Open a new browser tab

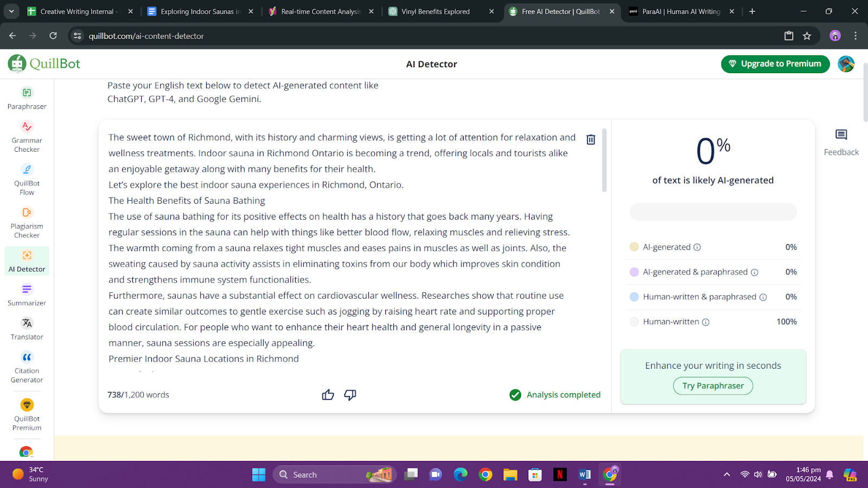coord(752,11)
